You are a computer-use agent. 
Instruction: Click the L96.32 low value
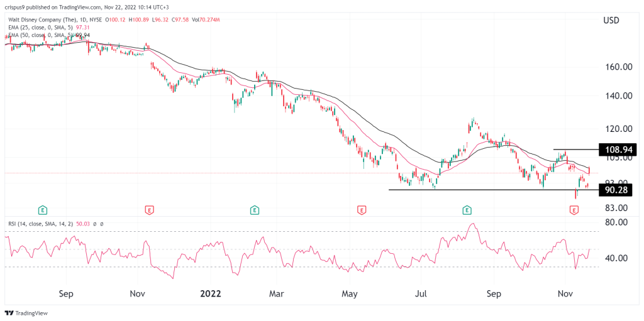click(159, 18)
